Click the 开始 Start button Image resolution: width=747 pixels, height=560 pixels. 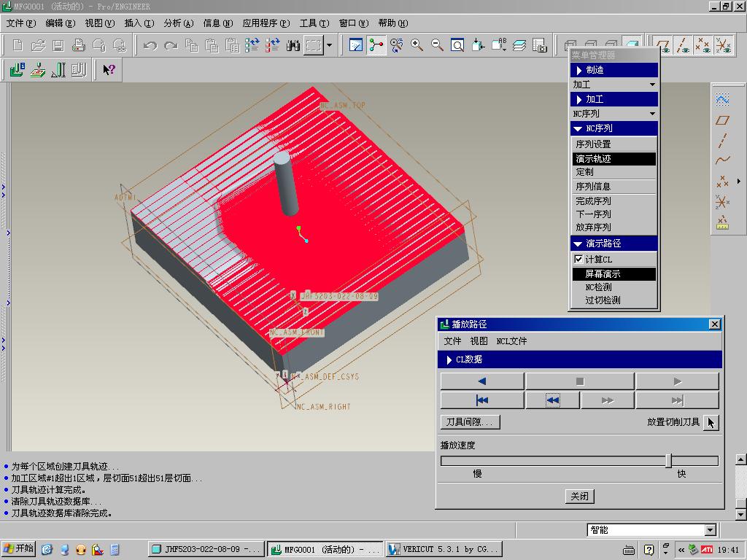tap(18, 549)
